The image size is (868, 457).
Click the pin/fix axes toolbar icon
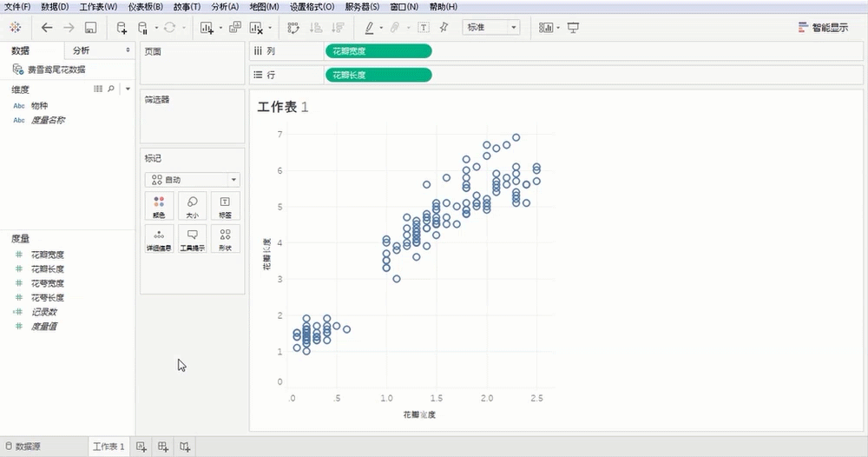(444, 28)
